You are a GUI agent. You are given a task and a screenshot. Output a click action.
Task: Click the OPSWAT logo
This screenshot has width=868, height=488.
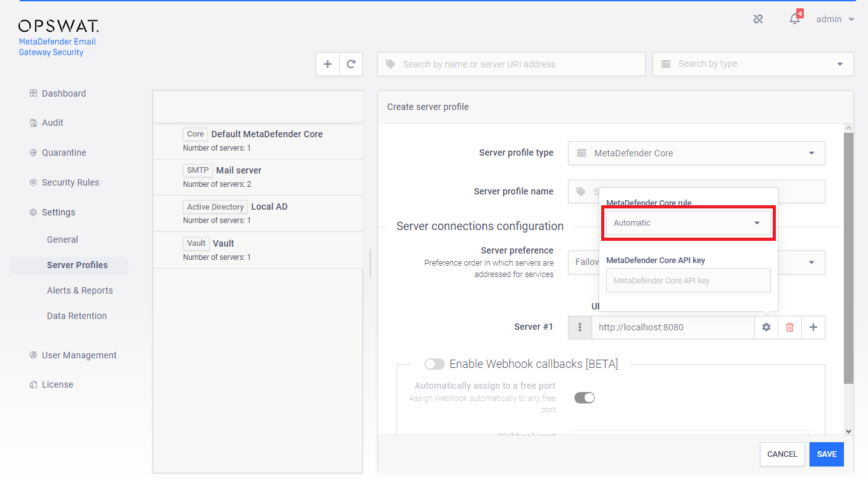[58, 26]
